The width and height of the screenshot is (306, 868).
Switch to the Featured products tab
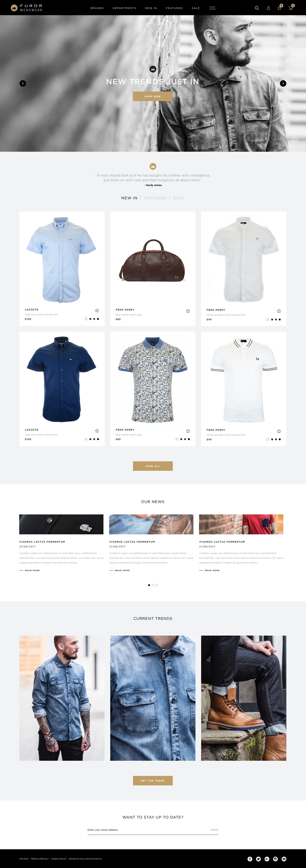click(155, 198)
